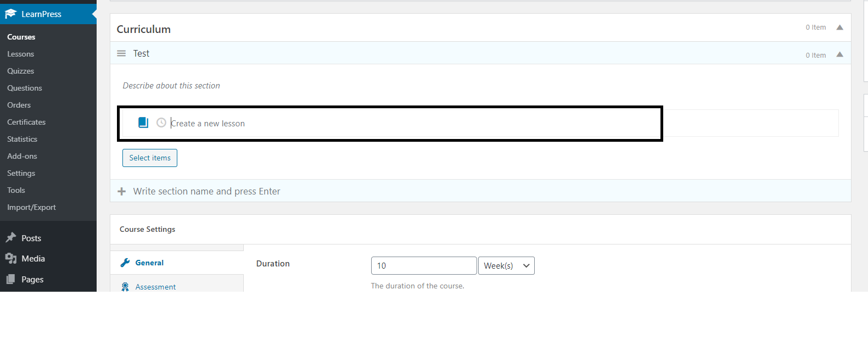Screen dimensions: 868x356
Task: Open Orders in sidebar
Action: click(x=19, y=105)
